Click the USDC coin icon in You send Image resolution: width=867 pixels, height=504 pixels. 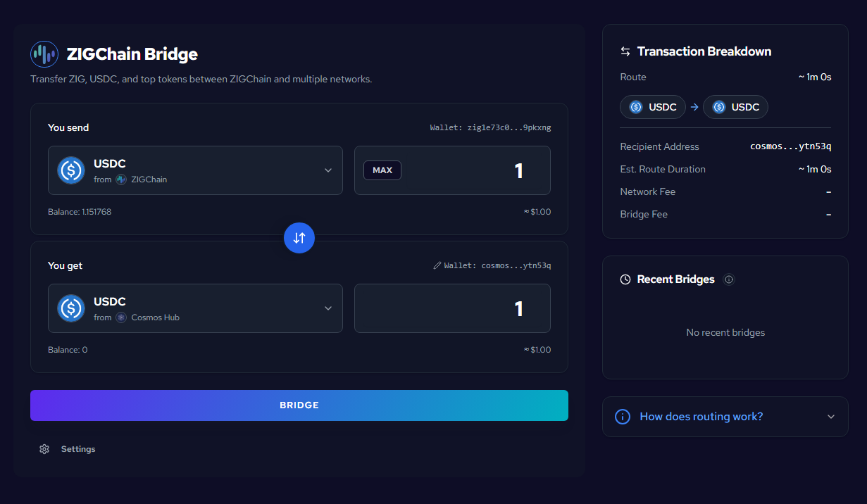click(71, 170)
